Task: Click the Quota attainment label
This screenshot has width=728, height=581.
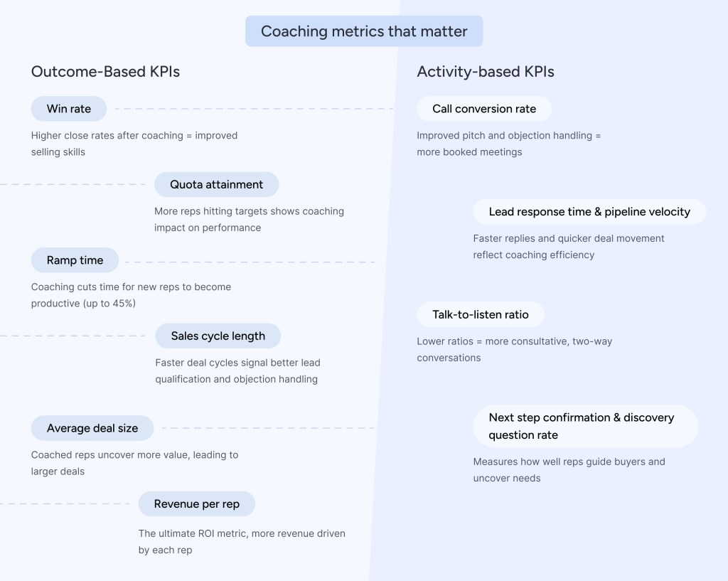Action: (x=216, y=184)
